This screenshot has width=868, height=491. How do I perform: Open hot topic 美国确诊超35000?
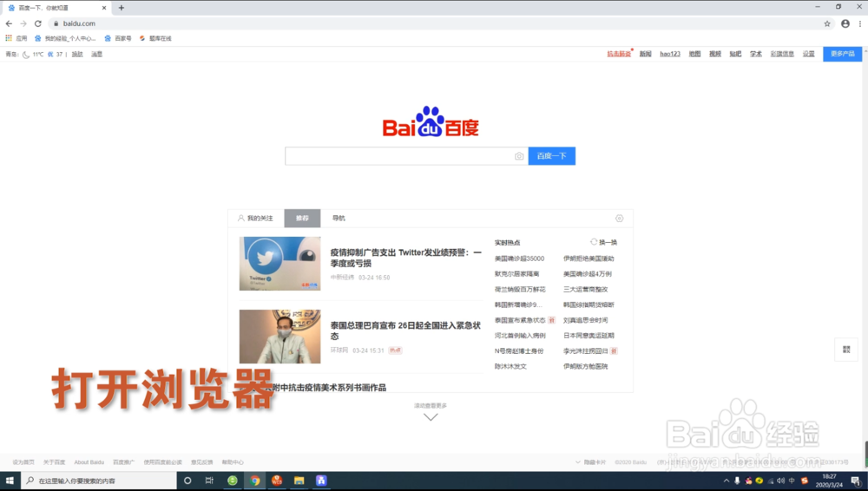coord(519,259)
